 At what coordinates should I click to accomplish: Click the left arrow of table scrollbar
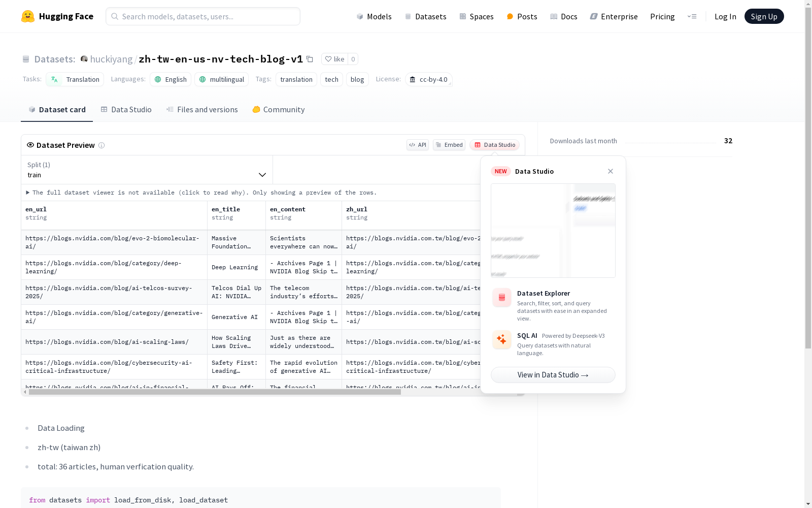25,392
